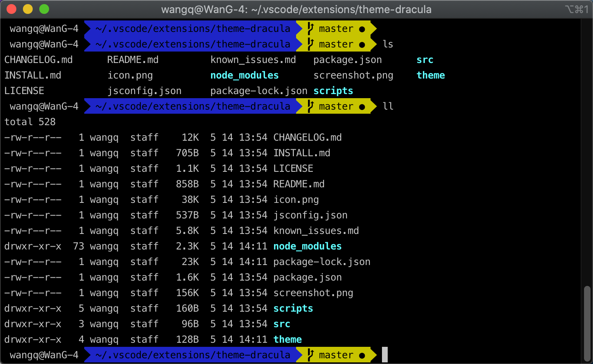Click 'package-lock.json' in the ls output
Viewport: 593px width, 364px height.
coord(259,91)
